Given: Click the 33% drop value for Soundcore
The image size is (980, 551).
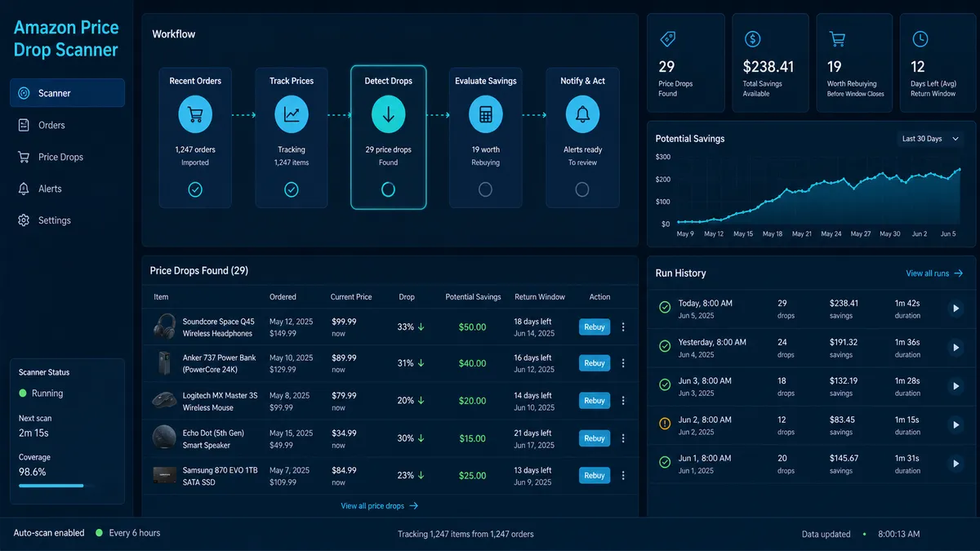Looking at the screenshot, I should coord(411,327).
